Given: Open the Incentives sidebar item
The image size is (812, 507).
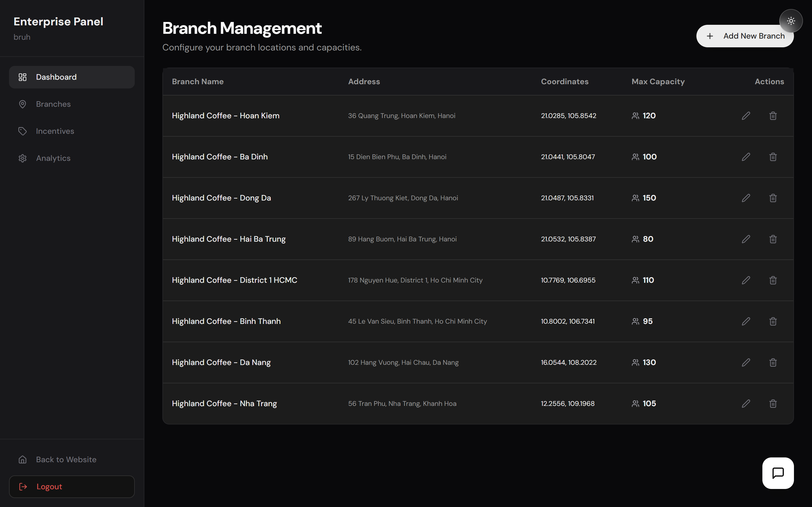Looking at the screenshot, I should tap(55, 131).
